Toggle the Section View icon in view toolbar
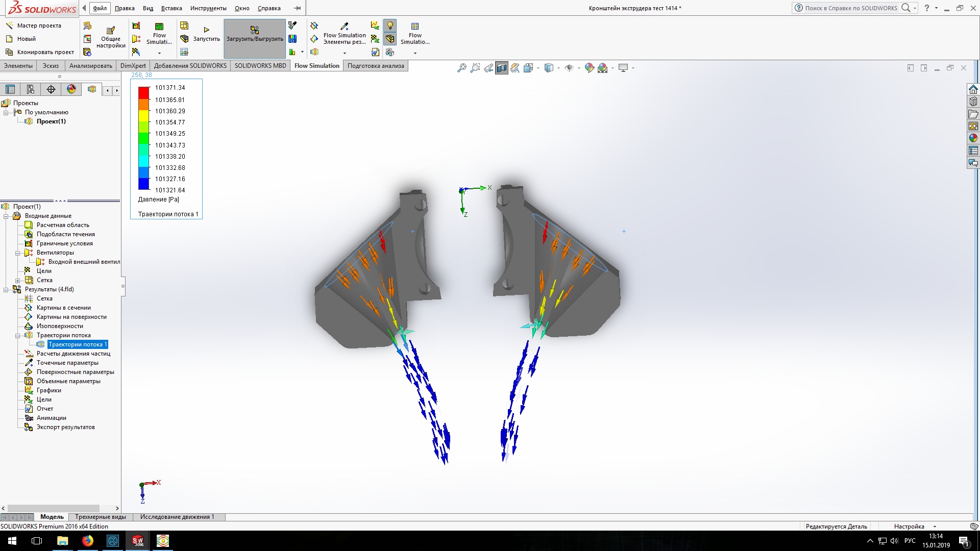 tap(502, 68)
